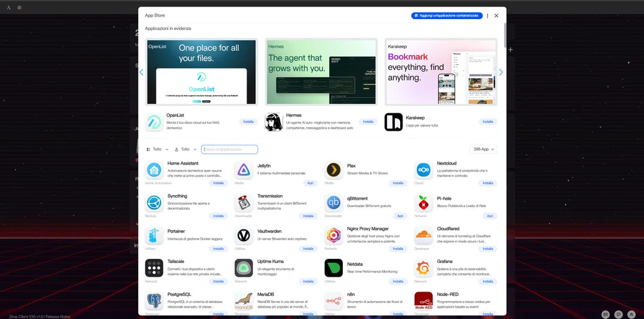Install the Hermes featured app
This screenshot has width=644, height=319.
coord(368,122)
